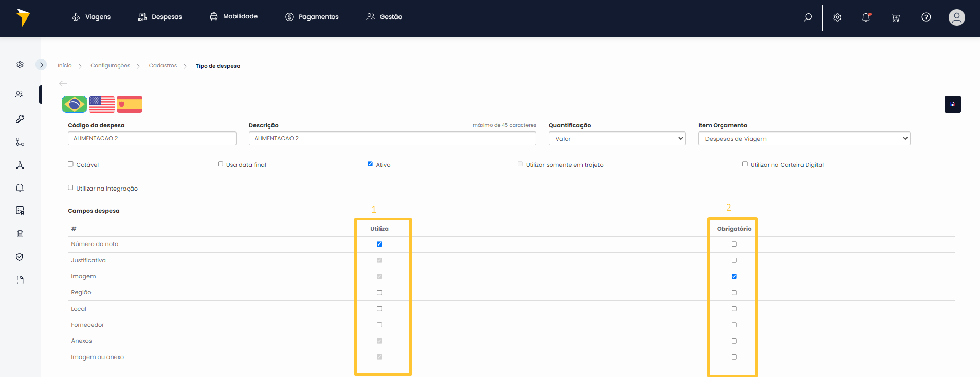The height and width of the screenshot is (377, 980).
Task: Click the sidebar workflow branch icon
Action: [x=20, y=142]
